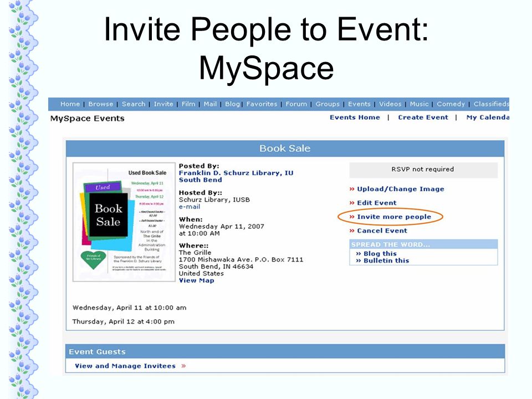Open Film from the navigation bar
This screenshot has height=399, width=532.
pos(188,104)
